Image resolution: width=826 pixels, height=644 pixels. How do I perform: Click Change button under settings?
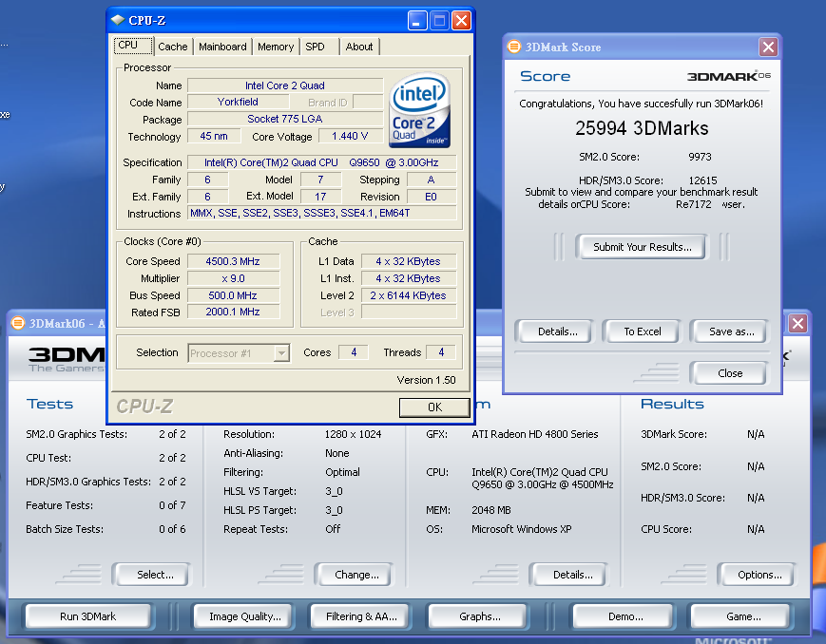click(356, 575)
